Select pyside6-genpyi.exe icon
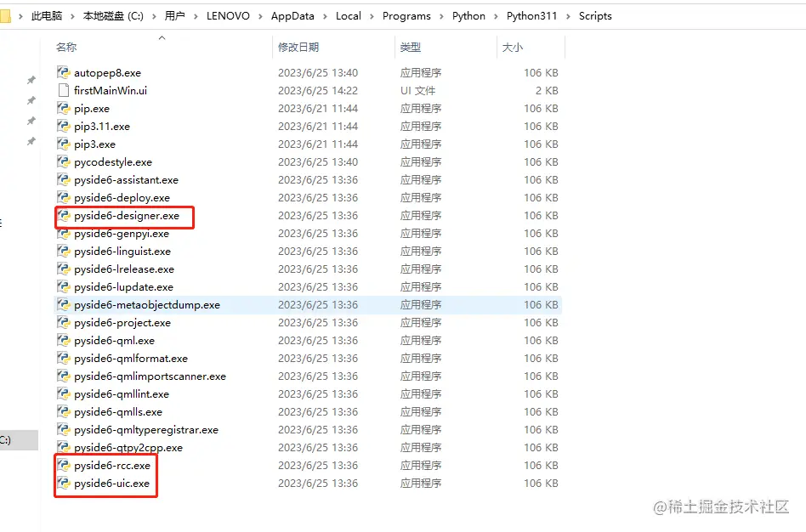This screenshot has width=806, height=532. pos(63,234)
